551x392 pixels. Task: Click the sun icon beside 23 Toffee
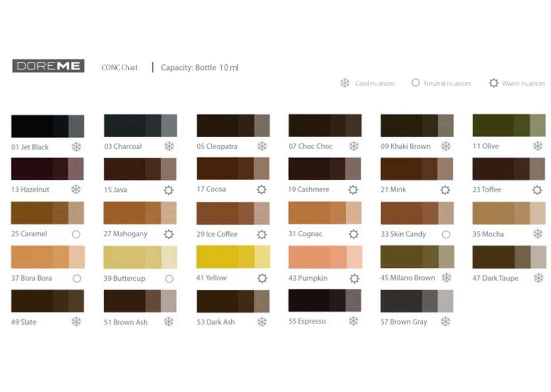pos(537,190)
